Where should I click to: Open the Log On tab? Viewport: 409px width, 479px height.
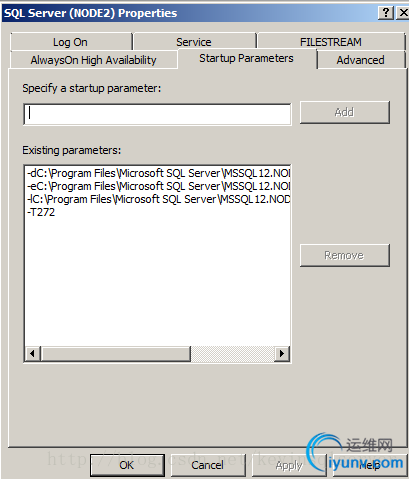71,42
